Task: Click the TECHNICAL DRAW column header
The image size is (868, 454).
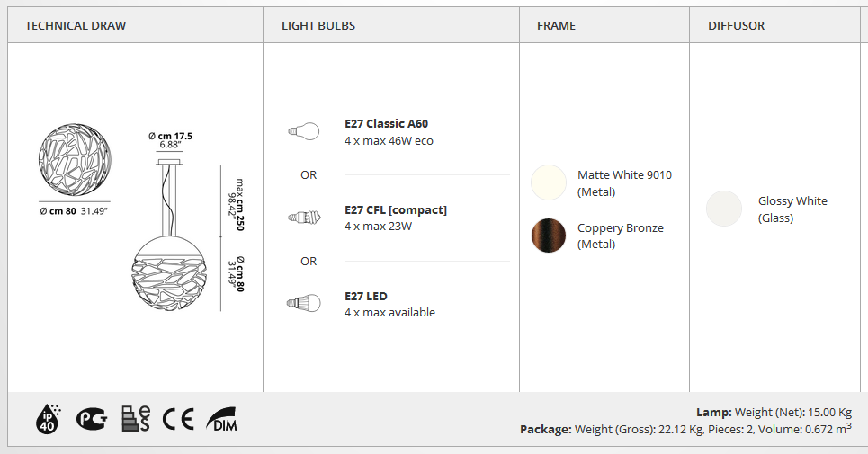Action: pos(76,25)
